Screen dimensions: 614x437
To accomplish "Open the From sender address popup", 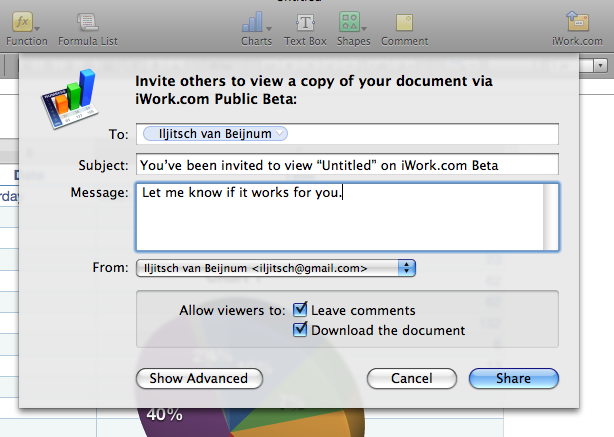I will [x=276, y=268].
